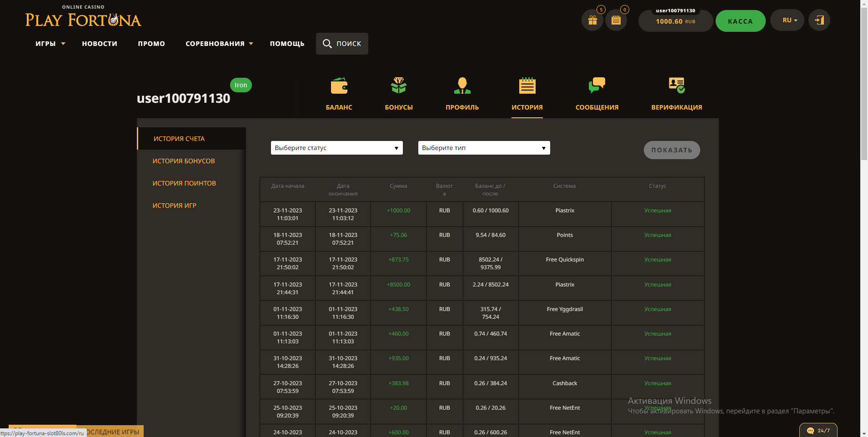Switch to История игр section
Viewport: 868px width, 437px height.
(174, 206)
